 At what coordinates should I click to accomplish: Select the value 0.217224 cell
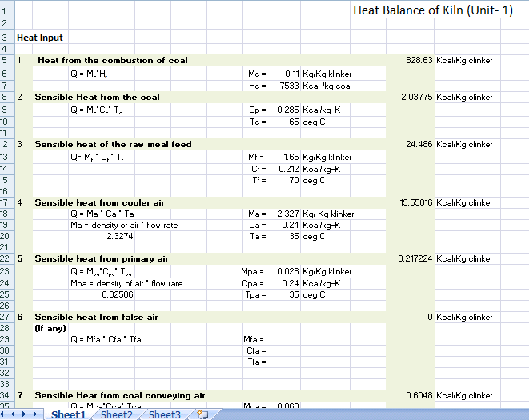pos(415,258)
